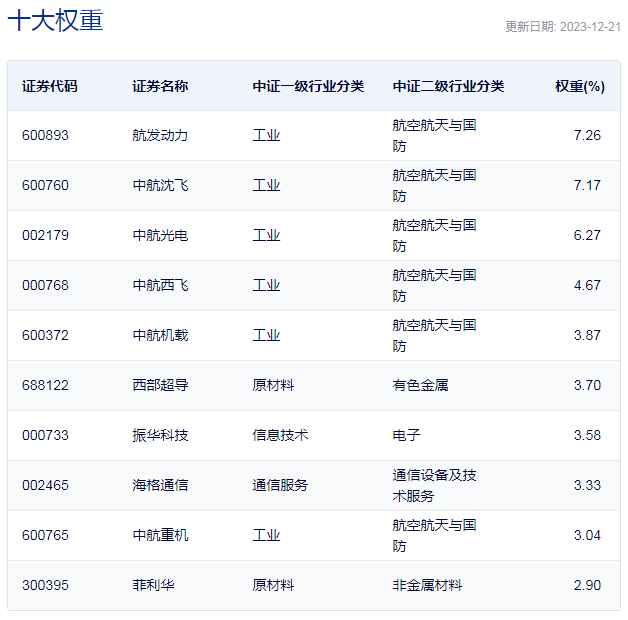
Task: Click 工业 in the 中航光电 row
Action: tap(266, 235)
